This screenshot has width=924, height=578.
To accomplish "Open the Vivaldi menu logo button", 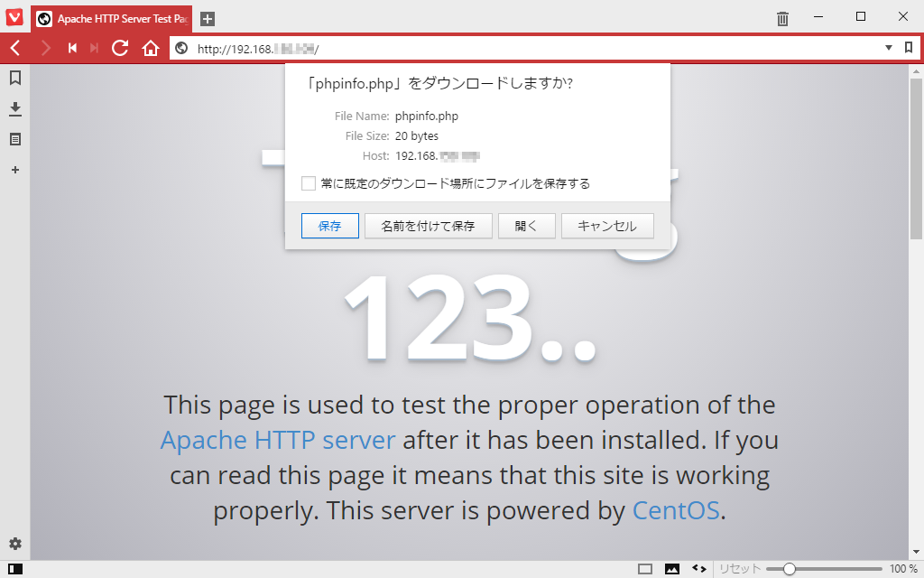I will tap(14, 18).
